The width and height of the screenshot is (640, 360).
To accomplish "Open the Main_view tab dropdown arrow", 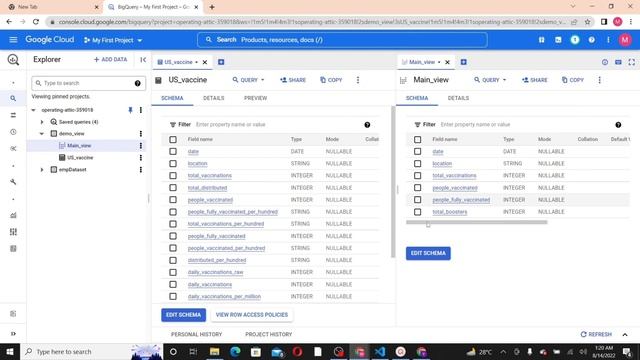I will coord(439,62).
